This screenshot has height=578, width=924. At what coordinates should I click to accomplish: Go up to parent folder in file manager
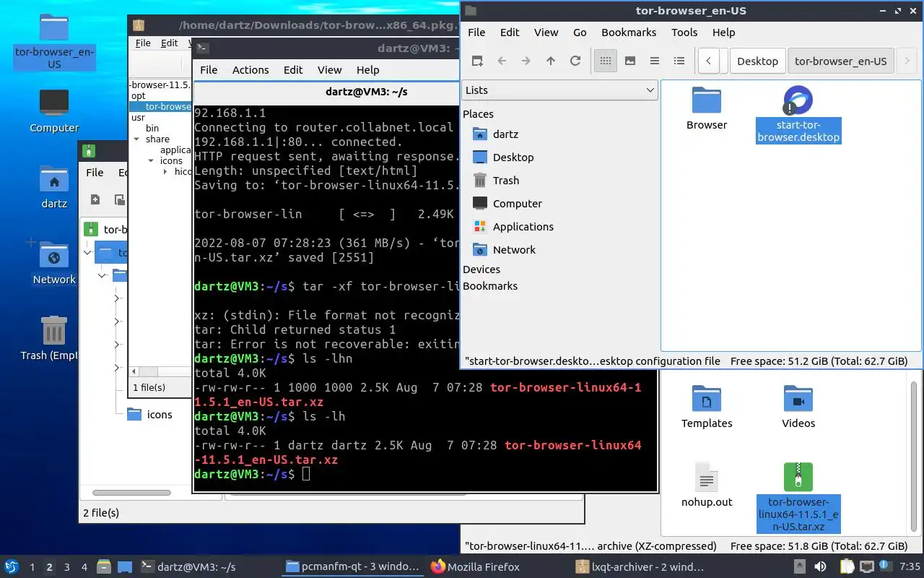551,61
